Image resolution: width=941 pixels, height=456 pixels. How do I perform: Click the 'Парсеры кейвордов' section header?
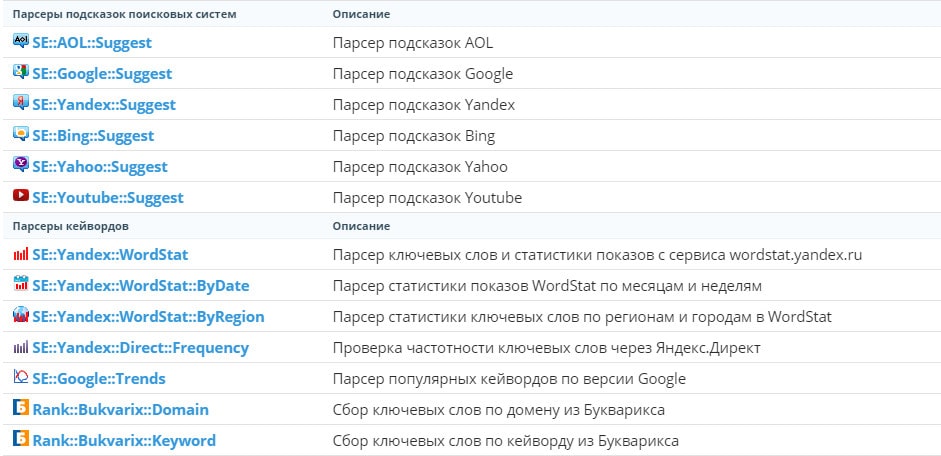[x=71, y=226]
